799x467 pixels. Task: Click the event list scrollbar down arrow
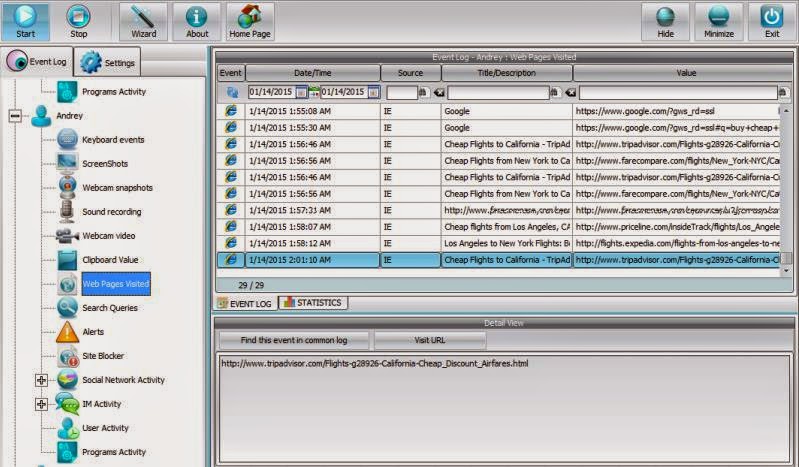point(786,271)
